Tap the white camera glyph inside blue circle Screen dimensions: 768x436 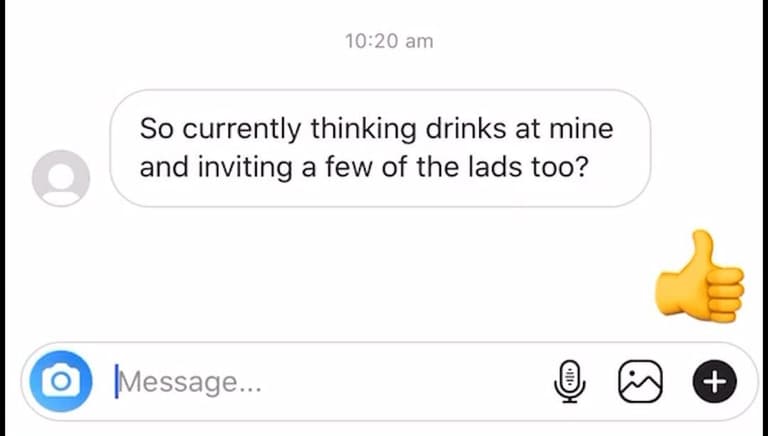[x=61, y=381]
